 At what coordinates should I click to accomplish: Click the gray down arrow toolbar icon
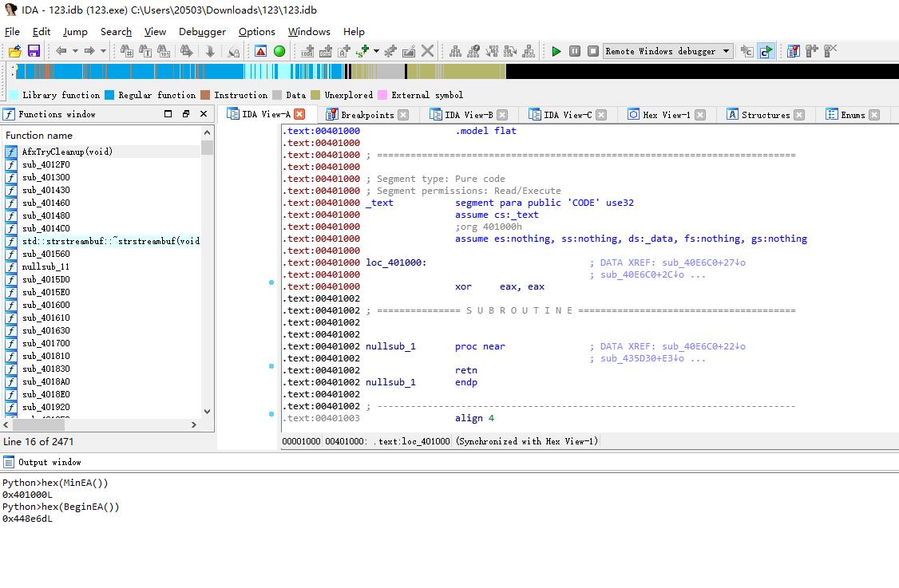210,51
